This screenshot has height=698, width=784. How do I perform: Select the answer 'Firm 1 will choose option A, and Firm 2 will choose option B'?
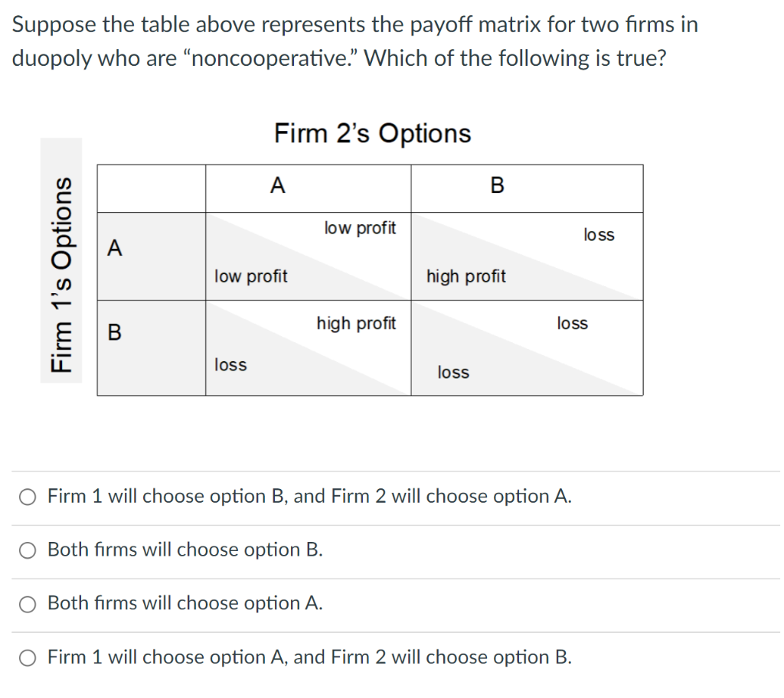pyautogui.click(x=28, y=657)
